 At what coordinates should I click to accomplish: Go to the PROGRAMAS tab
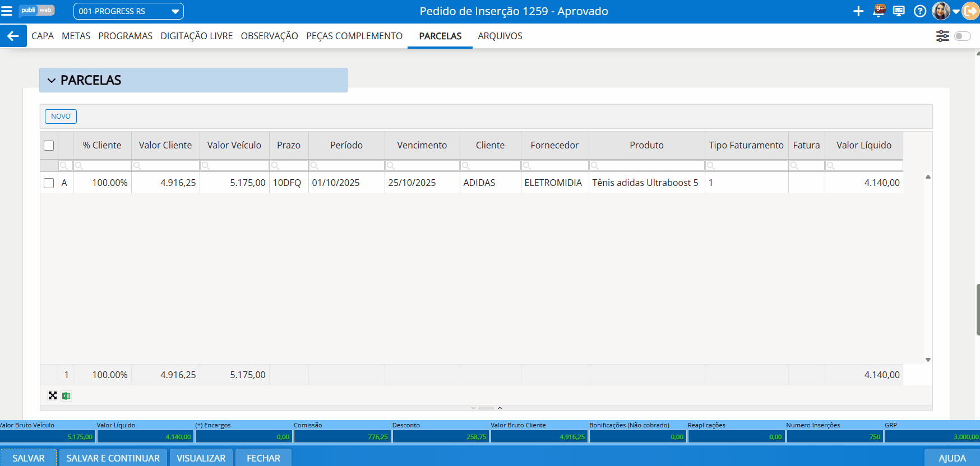(x=125, y=36)
